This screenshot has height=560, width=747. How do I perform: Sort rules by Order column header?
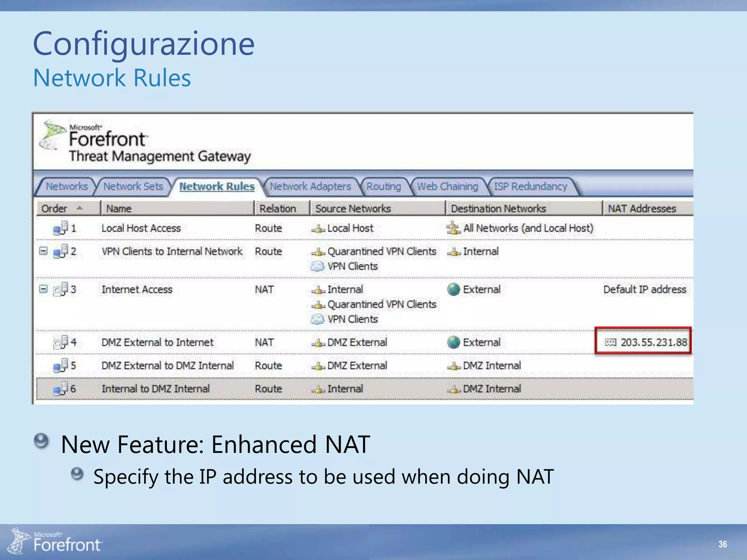coord(68,209)
